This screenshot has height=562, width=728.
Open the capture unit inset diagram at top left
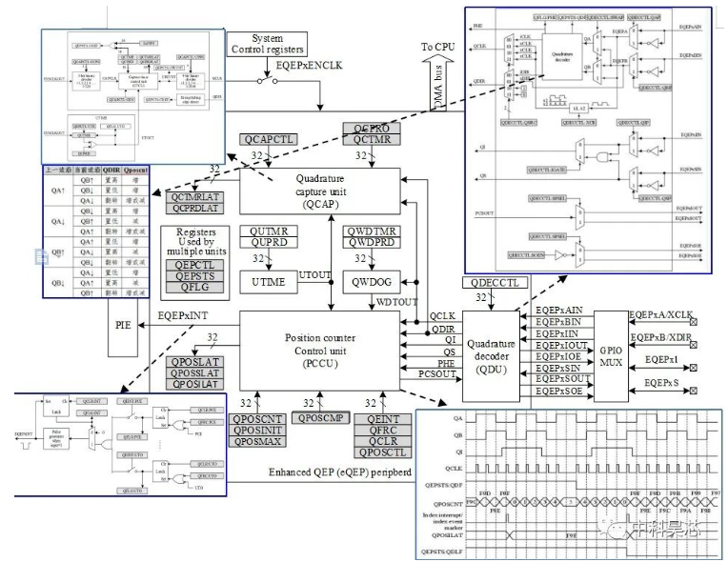[133, 96]
